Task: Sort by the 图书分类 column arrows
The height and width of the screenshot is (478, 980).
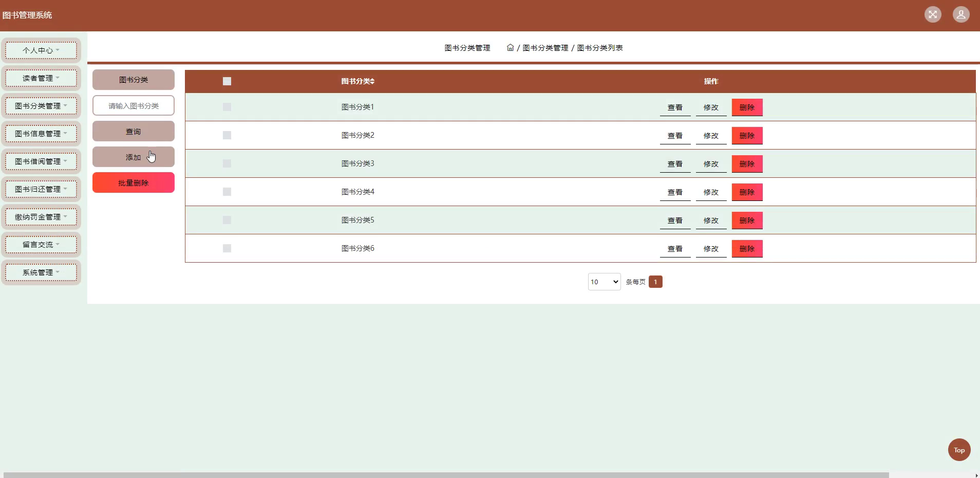Action: coord(373,81)
